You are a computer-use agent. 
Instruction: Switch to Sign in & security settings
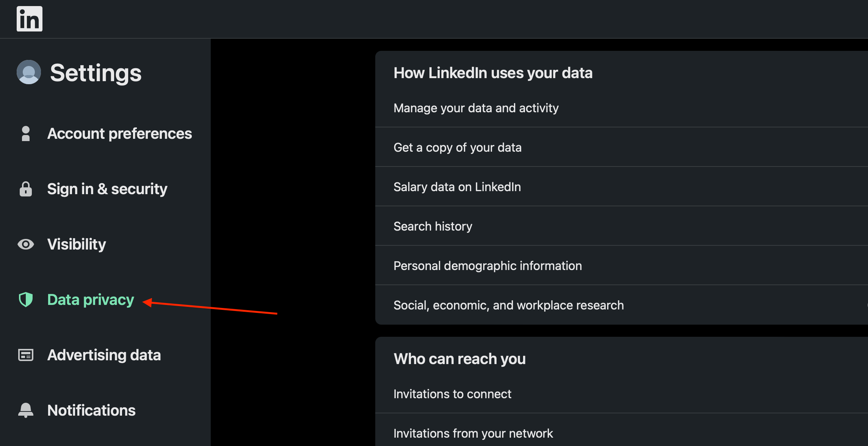click(107, 189)
